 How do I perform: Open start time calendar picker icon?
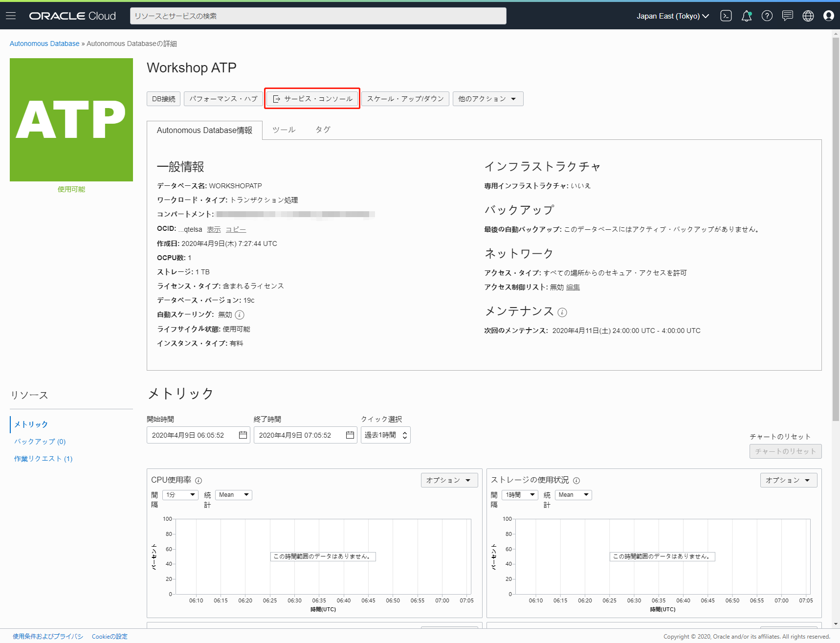[x=243, y=435]
